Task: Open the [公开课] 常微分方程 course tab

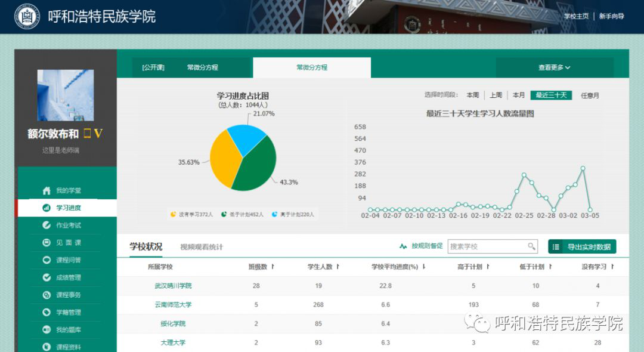Action: 180,67
